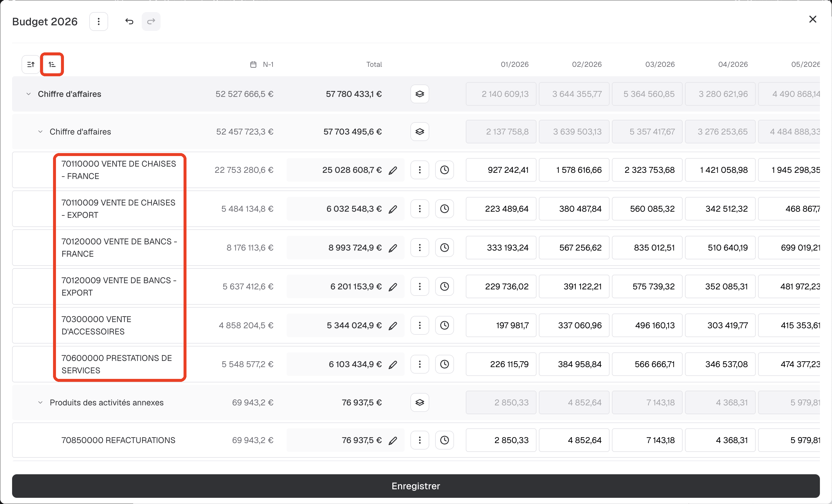Open row menu for 70850000 REFACTURATIONS

[420, 440]
